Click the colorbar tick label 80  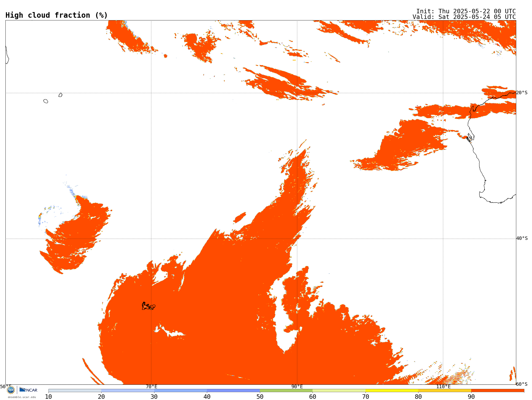point(418,397)
